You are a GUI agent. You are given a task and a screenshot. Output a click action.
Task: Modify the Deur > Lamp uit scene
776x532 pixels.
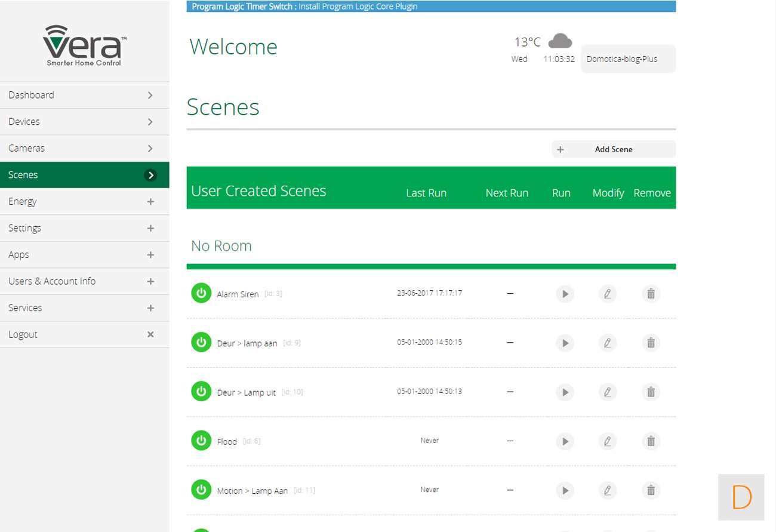[607, 392]
